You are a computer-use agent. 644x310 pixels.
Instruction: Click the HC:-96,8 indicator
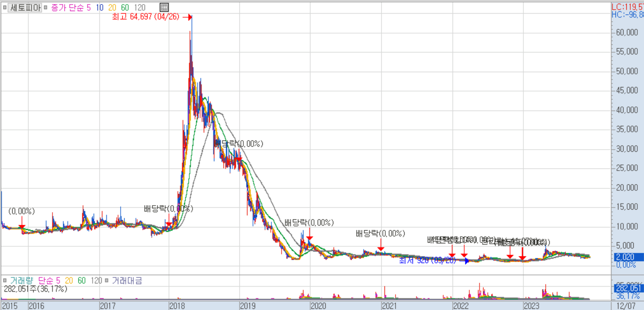627,15
